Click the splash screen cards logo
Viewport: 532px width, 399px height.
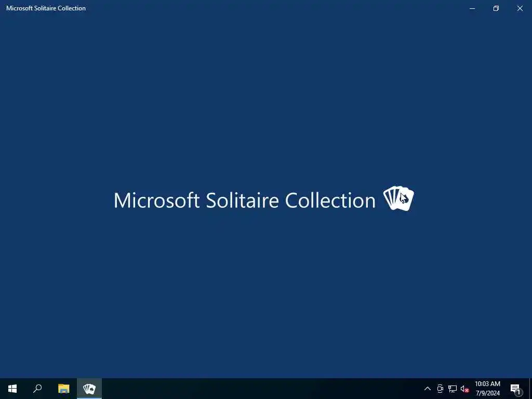(x=398, y=198)
